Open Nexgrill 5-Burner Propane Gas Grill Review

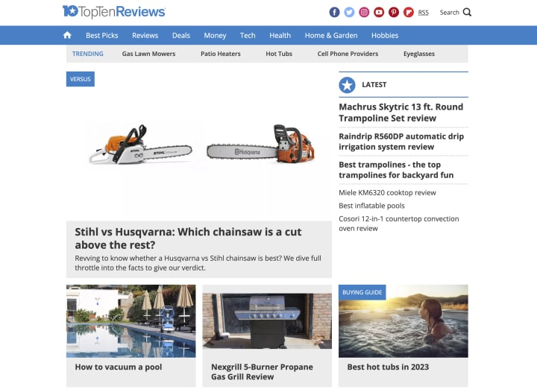[262, 372]
